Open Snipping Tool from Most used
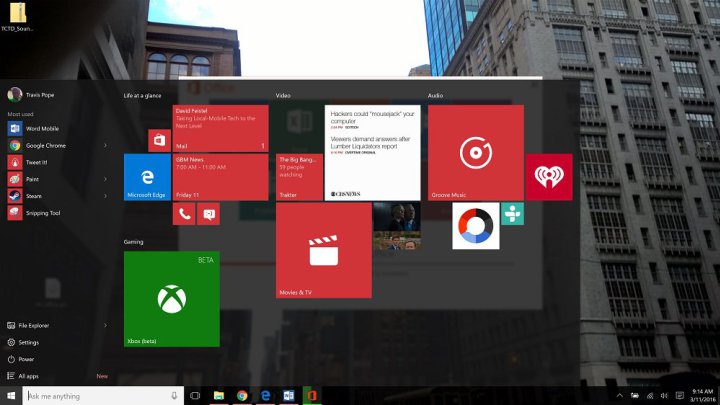Image resolution: width=720 pixels, height=405 pixels. [42, 213]
